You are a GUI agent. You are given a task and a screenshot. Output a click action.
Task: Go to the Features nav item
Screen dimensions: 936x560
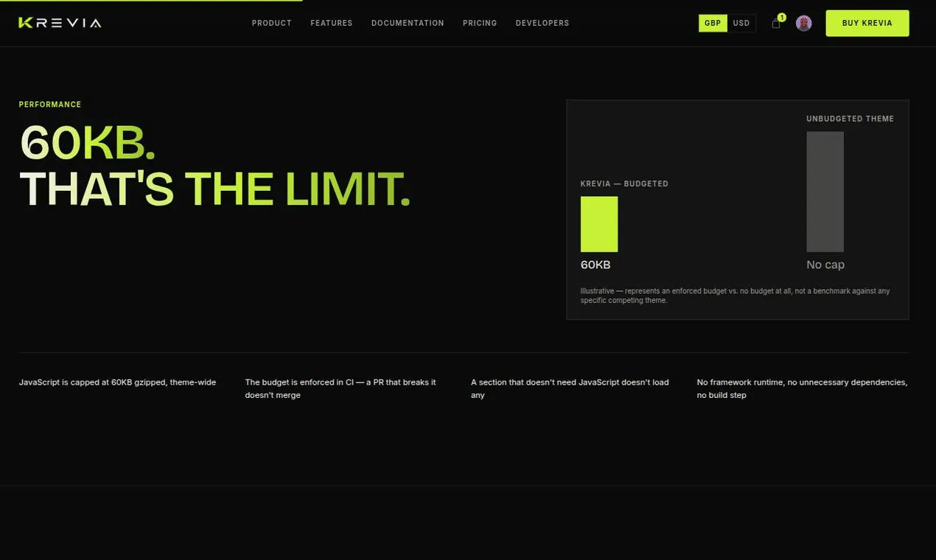pos(332,23)
